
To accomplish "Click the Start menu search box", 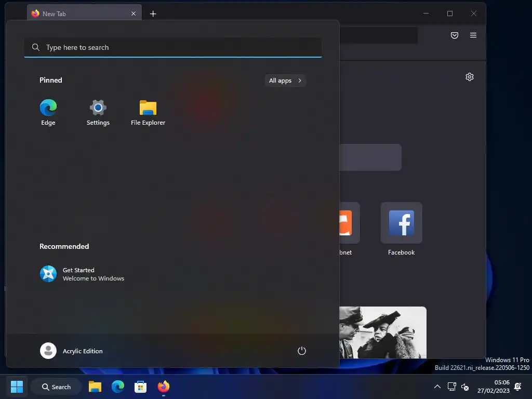I will coord(172,47).
